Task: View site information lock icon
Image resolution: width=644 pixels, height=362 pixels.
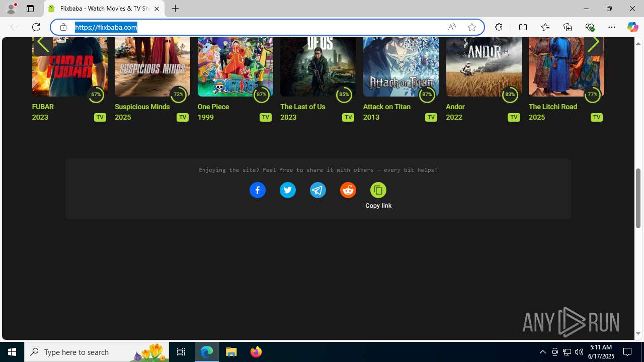Action: [63, 27]
